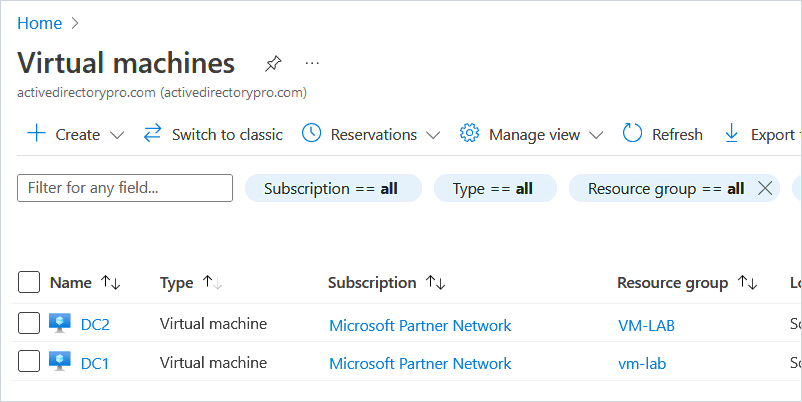
Task: Click the Reservations label
Action: coord(374,135)
